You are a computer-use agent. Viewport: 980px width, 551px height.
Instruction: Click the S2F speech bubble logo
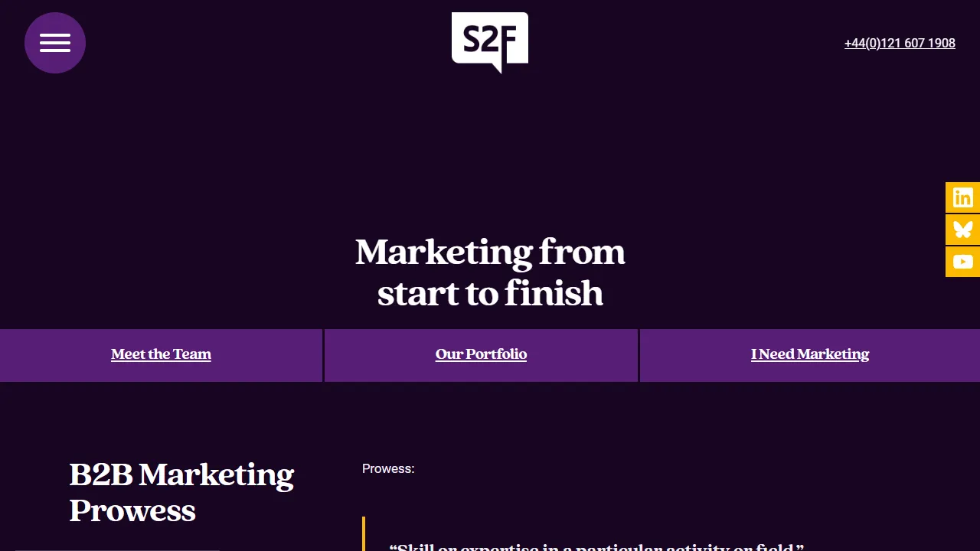(x=489, y=40)
